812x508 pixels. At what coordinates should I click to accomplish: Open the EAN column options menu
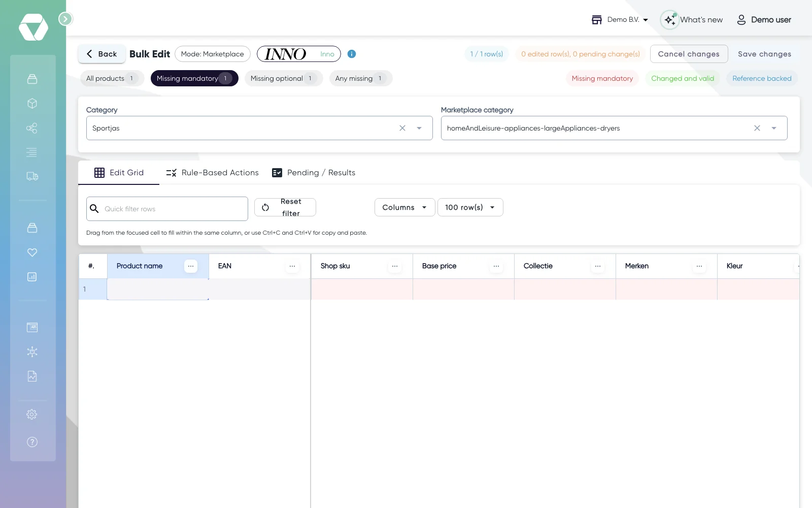[x=292, y=266]
